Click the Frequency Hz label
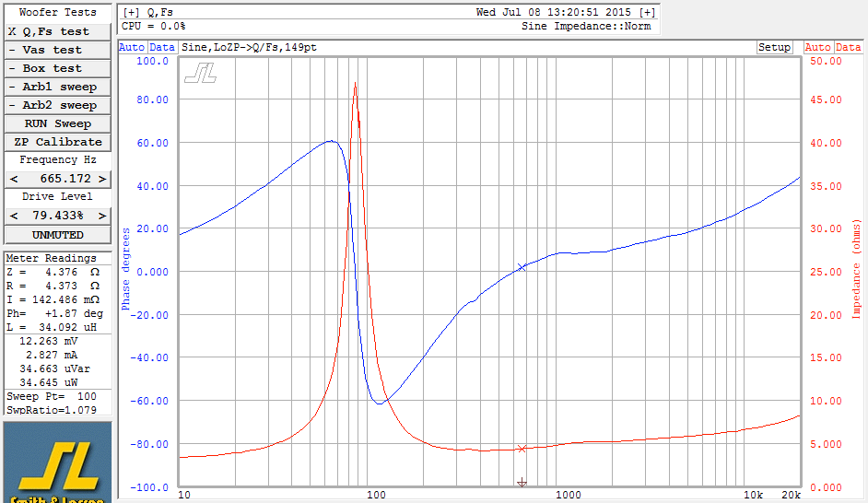The width and height of the screenshot is (868, 503). pyautogui.click(x=58, y=160)
